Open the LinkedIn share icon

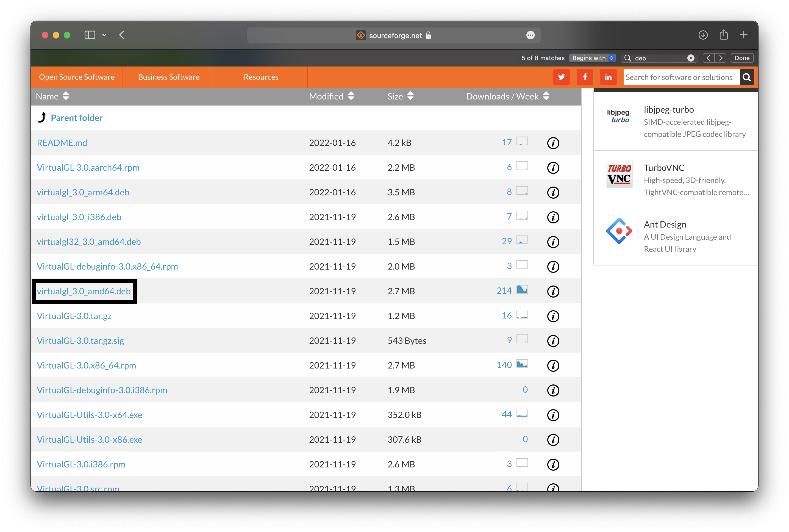point(608,77)
